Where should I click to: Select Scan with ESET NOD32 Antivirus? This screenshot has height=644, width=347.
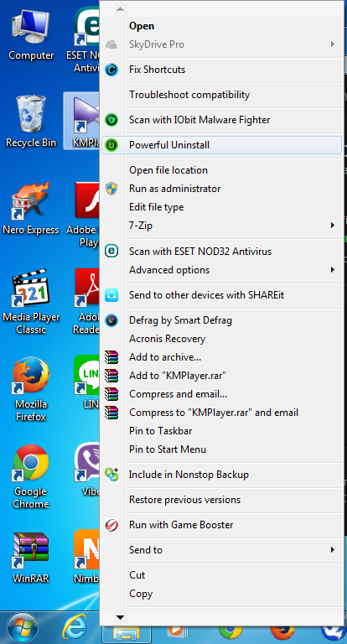[x=221, y=251]
